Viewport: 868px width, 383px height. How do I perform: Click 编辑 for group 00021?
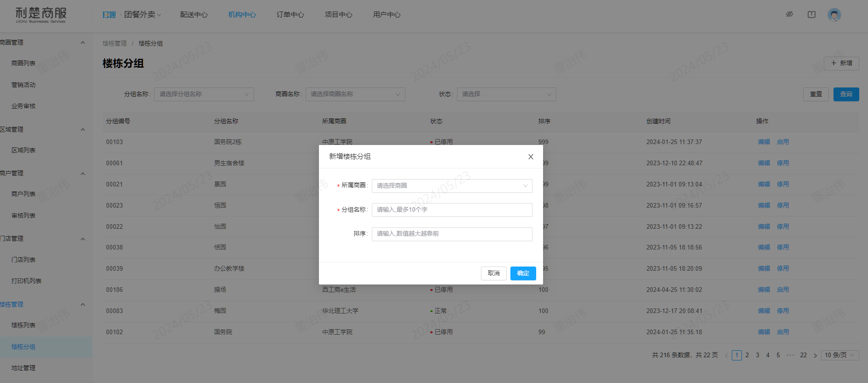pyautogui.click(x=764, y=184)
